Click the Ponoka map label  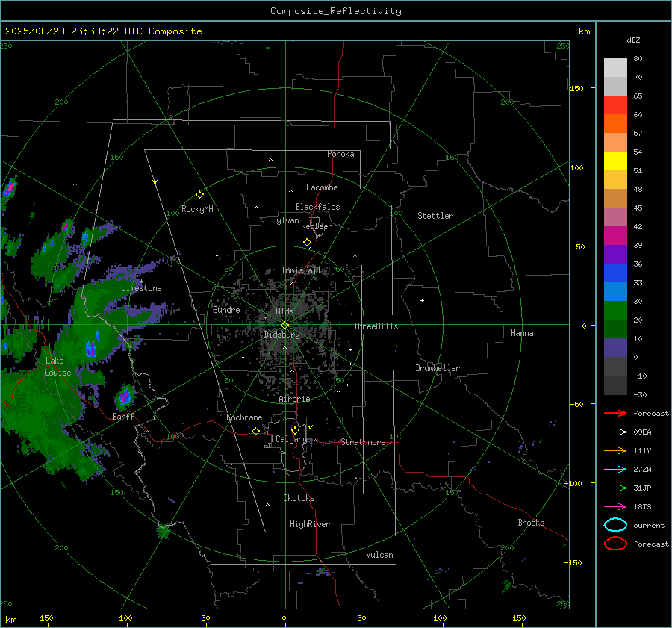click(x=340, y=154)
